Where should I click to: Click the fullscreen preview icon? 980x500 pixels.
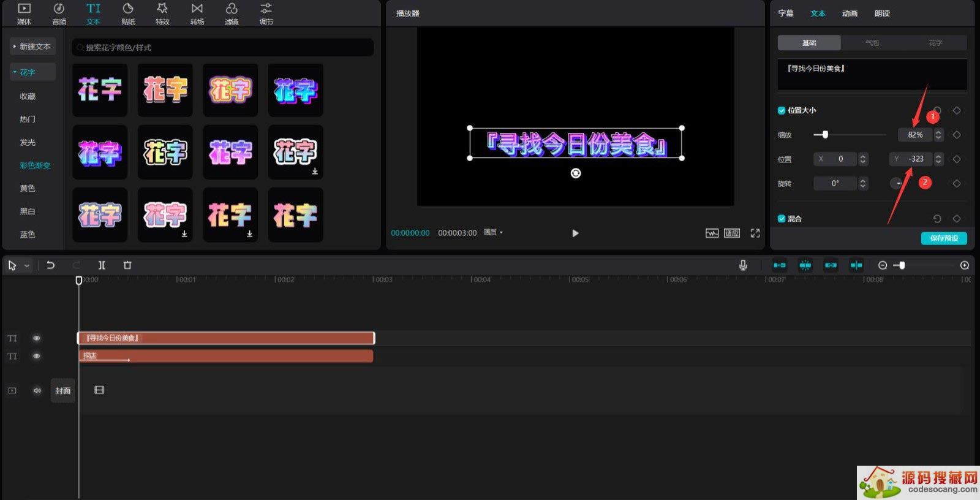coord(755,233)
